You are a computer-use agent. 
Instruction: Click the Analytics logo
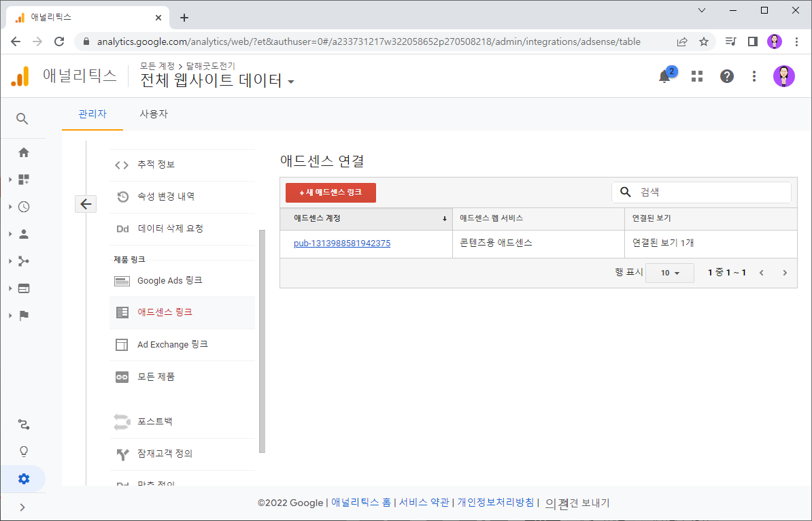point(20,76)
